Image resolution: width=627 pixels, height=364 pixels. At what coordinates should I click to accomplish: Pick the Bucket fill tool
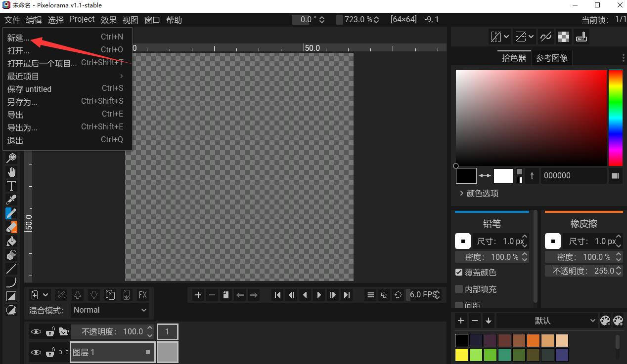coord(11,241)
